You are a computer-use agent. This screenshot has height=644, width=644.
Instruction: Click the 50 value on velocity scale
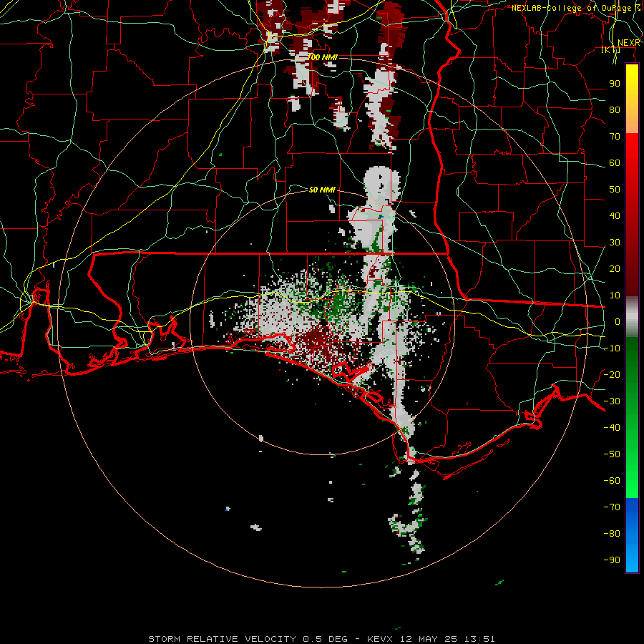point(615,190)
